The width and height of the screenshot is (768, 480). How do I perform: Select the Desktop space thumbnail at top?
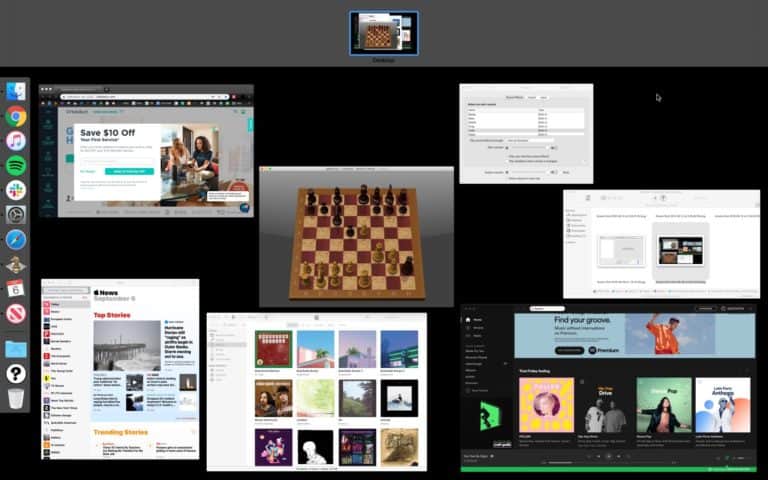tap(384, 33)
